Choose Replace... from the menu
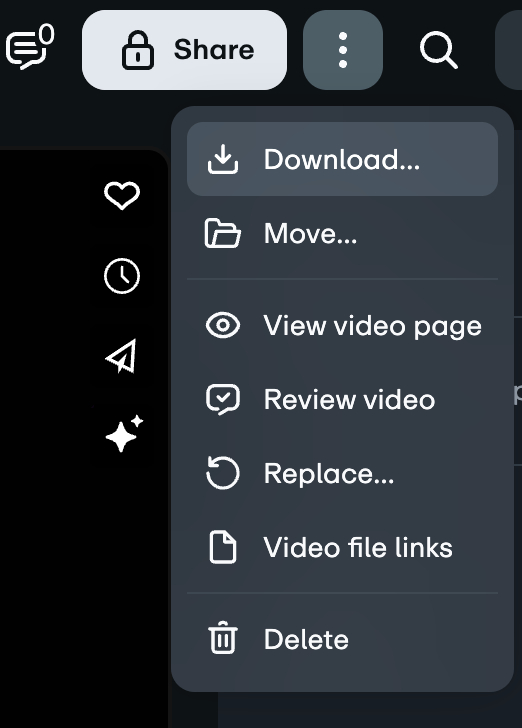Screen dimensions: 522x728 click(342, 473)
